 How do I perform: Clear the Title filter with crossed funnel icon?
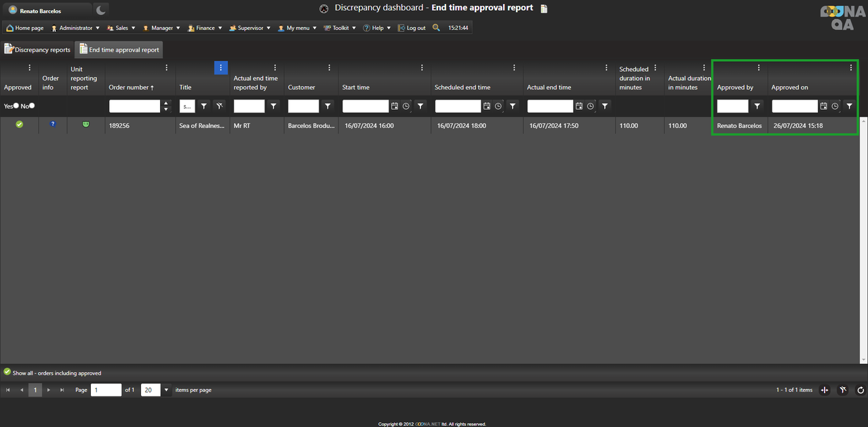click(x=219, y=106)
